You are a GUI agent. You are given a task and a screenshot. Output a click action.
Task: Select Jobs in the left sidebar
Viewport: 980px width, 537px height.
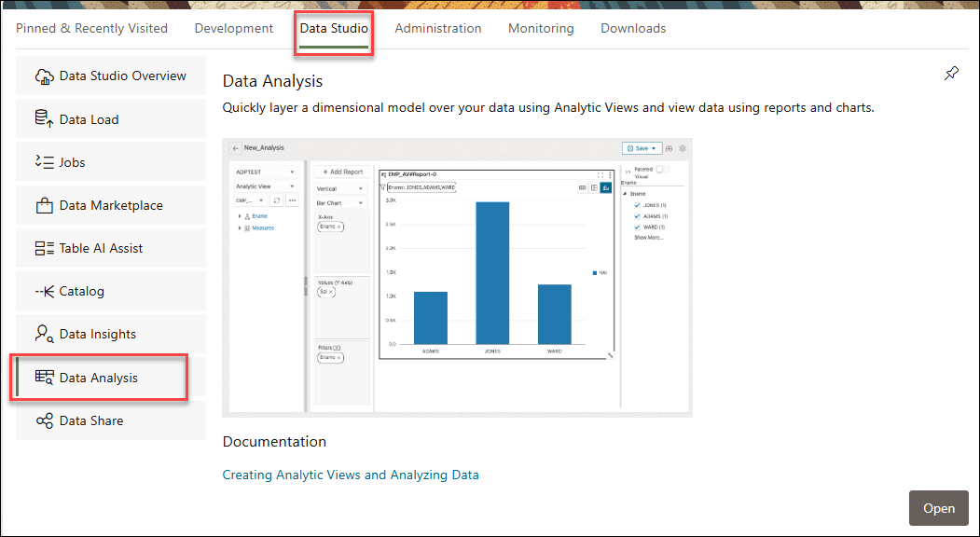70,161
